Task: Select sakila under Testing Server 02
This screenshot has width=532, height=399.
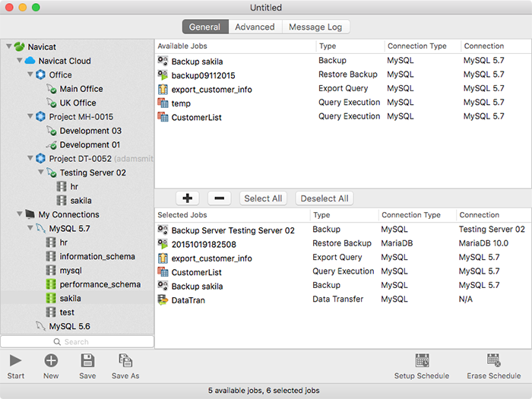Action: point(81,201)
